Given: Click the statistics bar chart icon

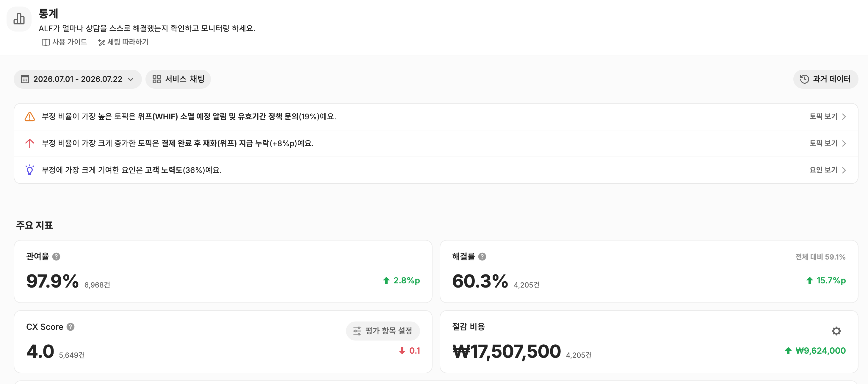Looking at the screenshot, I should [x=19, y=19].
